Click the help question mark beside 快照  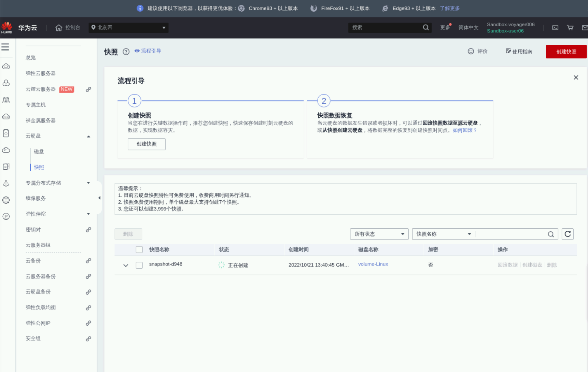coord(126,52)
